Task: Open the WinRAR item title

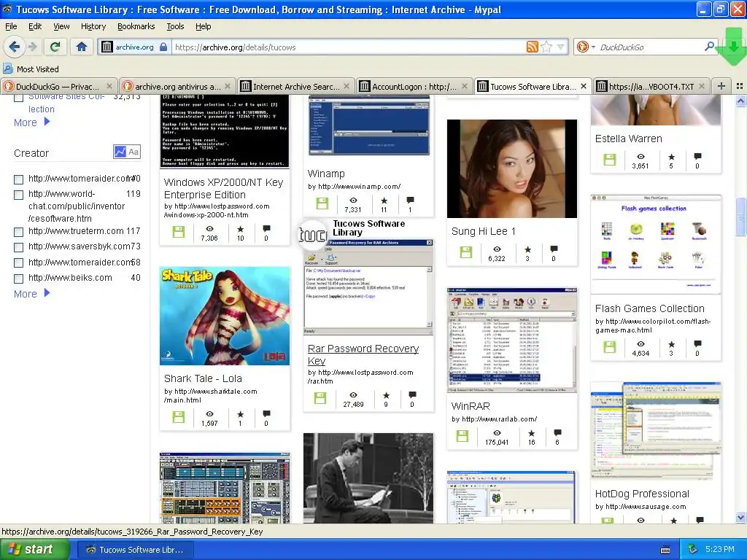Action: [471, 406]
